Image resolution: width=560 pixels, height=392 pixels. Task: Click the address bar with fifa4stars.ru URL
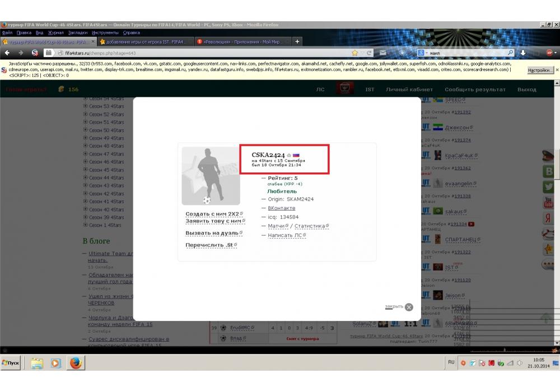(x=204, y=53)
